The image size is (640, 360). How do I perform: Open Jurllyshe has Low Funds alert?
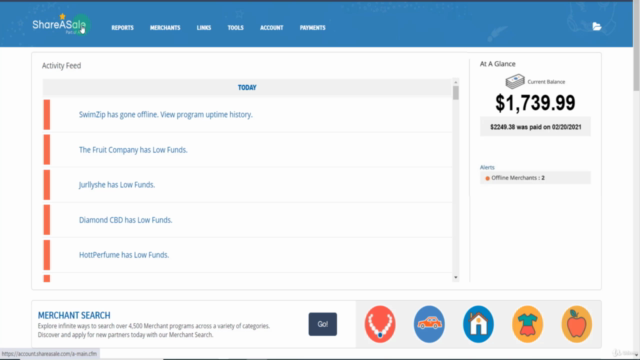(x=117, y=185)
